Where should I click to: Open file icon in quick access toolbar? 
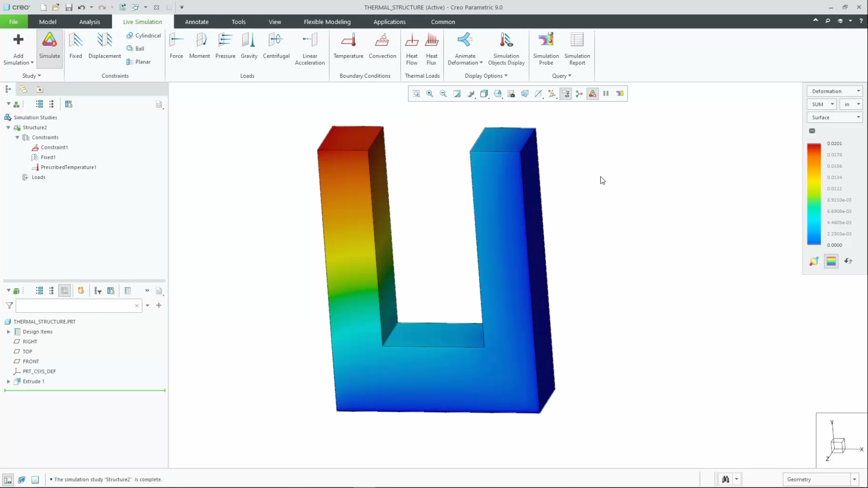click(56, 7)
